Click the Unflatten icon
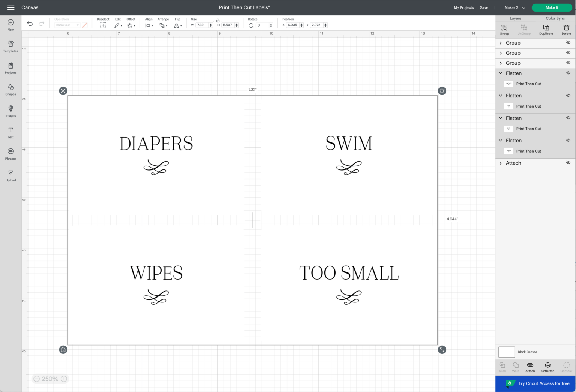The height and width of the screenshot is (392, 576). tap(547, 367)
